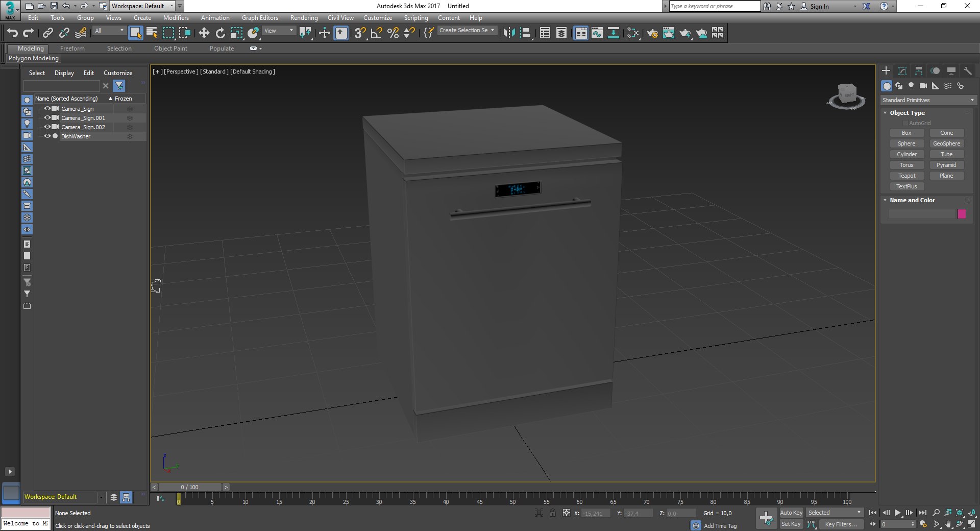Open the Rendering menu

304,18
